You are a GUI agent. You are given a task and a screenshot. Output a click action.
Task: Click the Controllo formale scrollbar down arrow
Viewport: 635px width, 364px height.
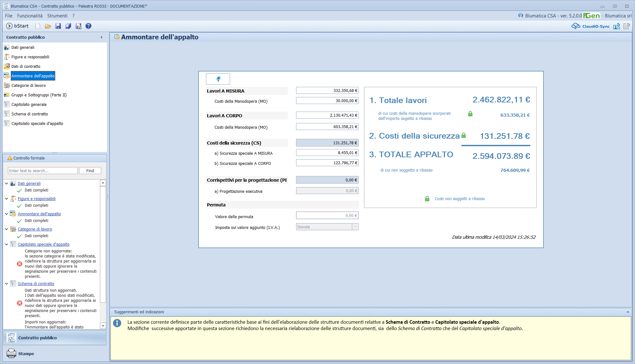coord(103,326)
